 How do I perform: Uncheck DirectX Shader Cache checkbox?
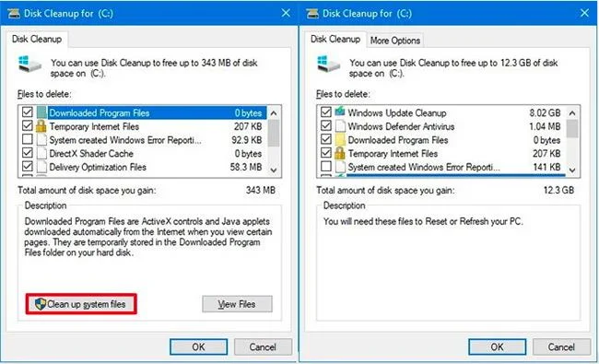(x=27, y=153)
